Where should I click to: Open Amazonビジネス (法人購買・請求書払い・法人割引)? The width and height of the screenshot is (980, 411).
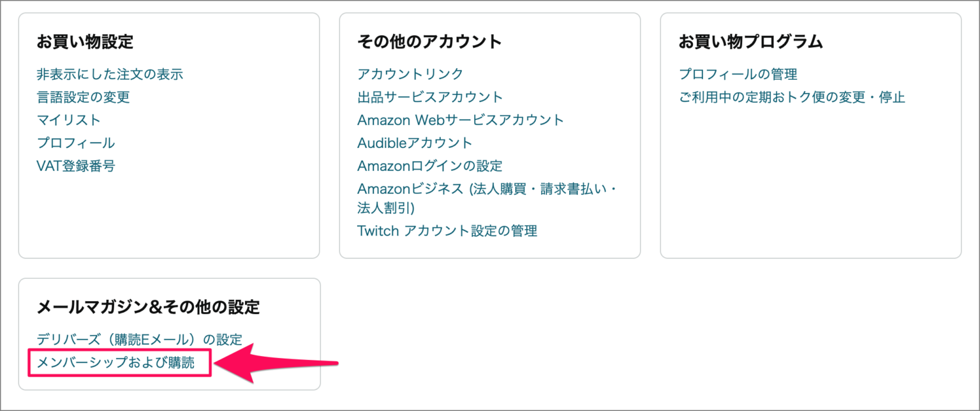pos(488,190)
